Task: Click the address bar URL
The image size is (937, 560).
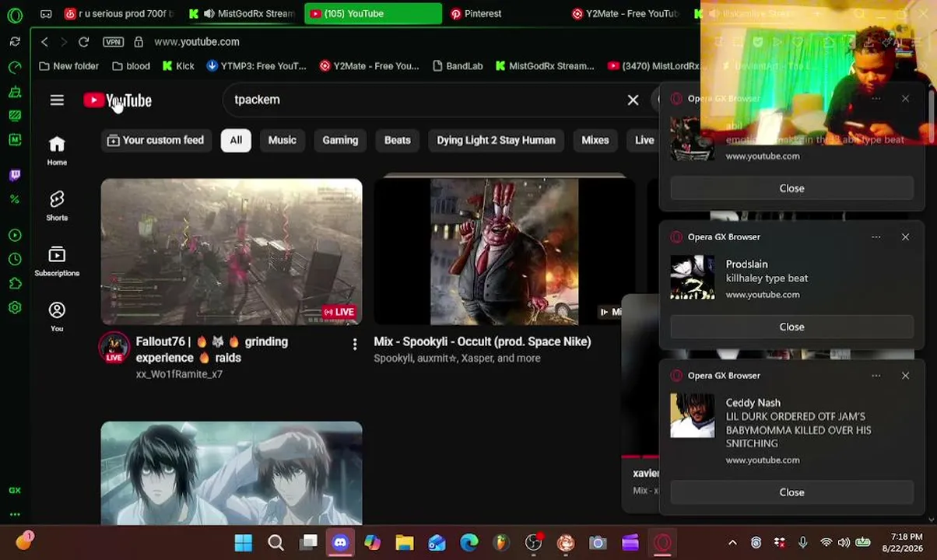Action: 197,42
